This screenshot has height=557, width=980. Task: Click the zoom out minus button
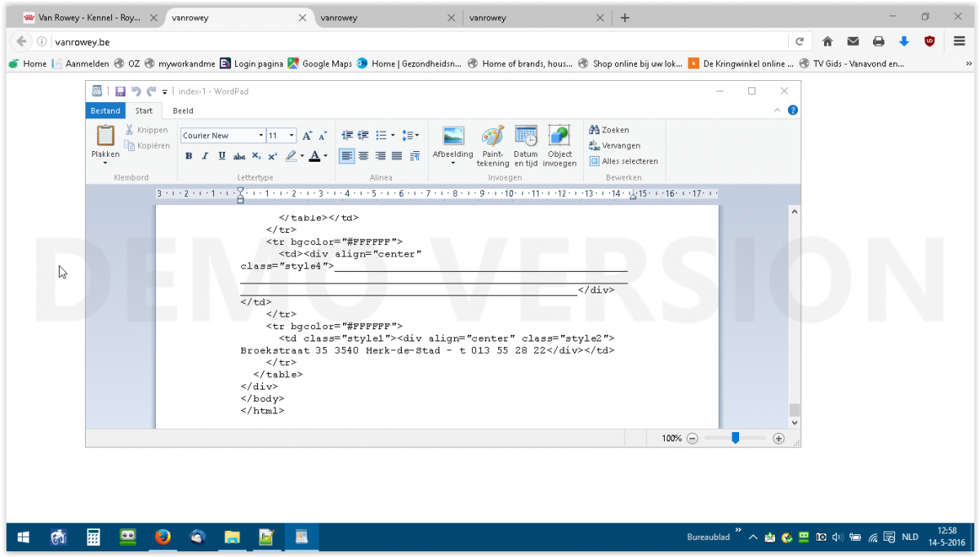coord(693,439)
